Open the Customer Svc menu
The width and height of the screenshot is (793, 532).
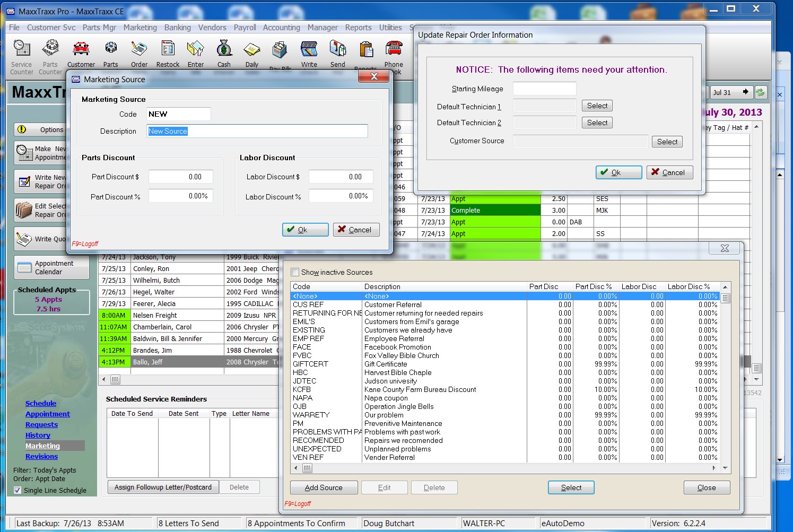click(x=51, y=28)
